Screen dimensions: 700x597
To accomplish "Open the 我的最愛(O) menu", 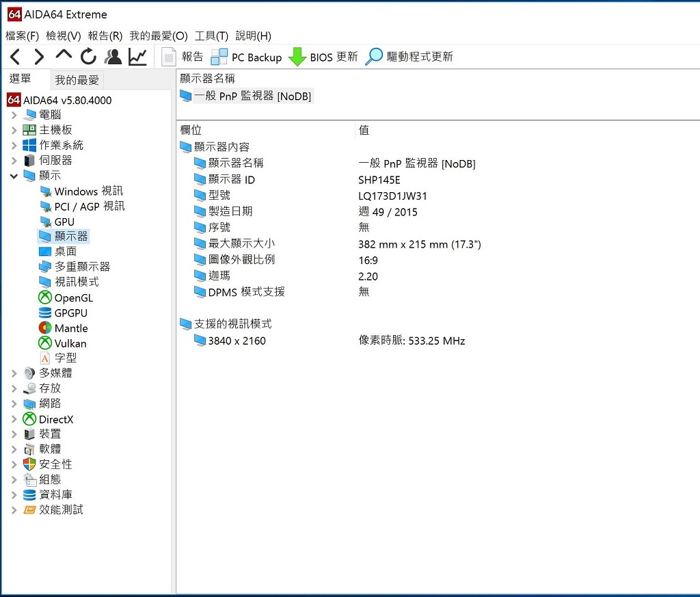I will (159, 36).
